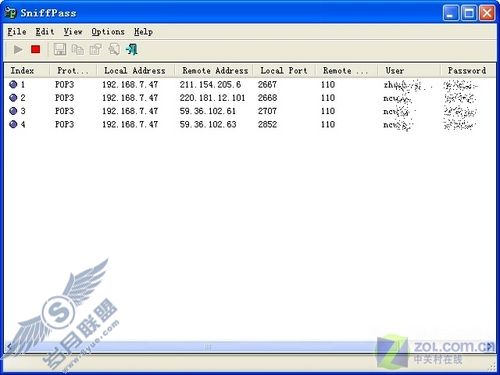
Task: Minimize the SniffPass window
Action: click(x=451, y=13)
